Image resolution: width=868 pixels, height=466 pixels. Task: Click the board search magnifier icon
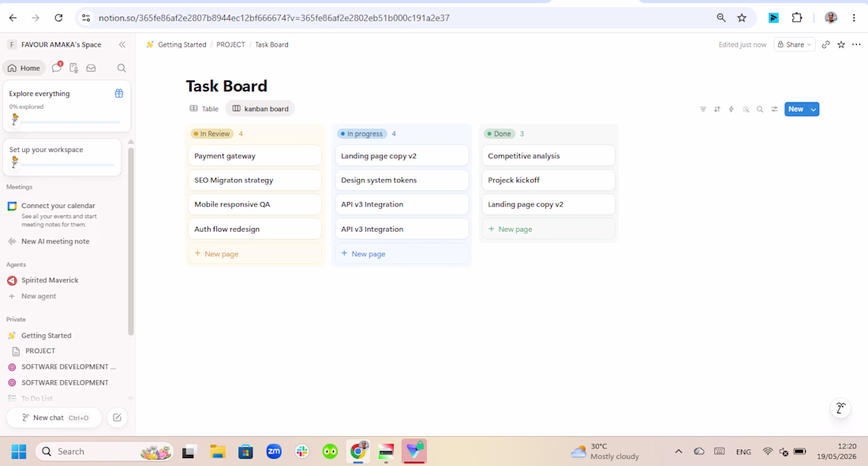(x=760, y=109)
